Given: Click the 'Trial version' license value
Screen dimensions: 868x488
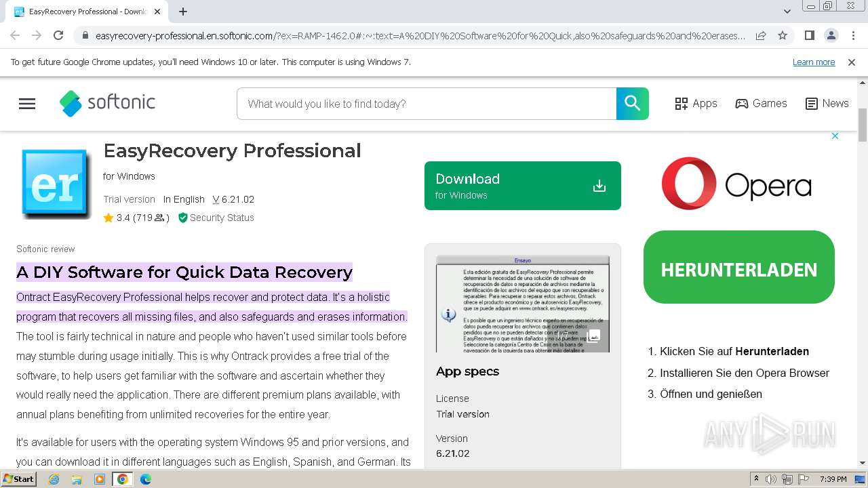Looking at the screenshot, I should (x=462, y=414).
